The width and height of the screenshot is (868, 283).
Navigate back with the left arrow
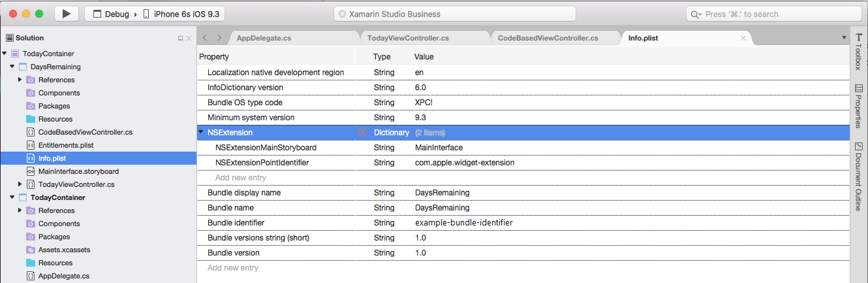pyautogui.click(x=205, y=38)
